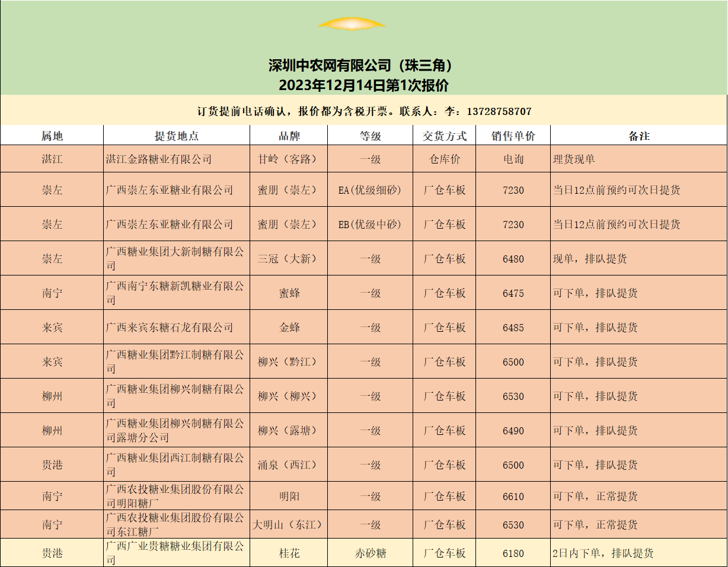Click the yellow oval logo at top
Image resolution: width=728 pixels, height=567 pixels.
coord(352,24)
